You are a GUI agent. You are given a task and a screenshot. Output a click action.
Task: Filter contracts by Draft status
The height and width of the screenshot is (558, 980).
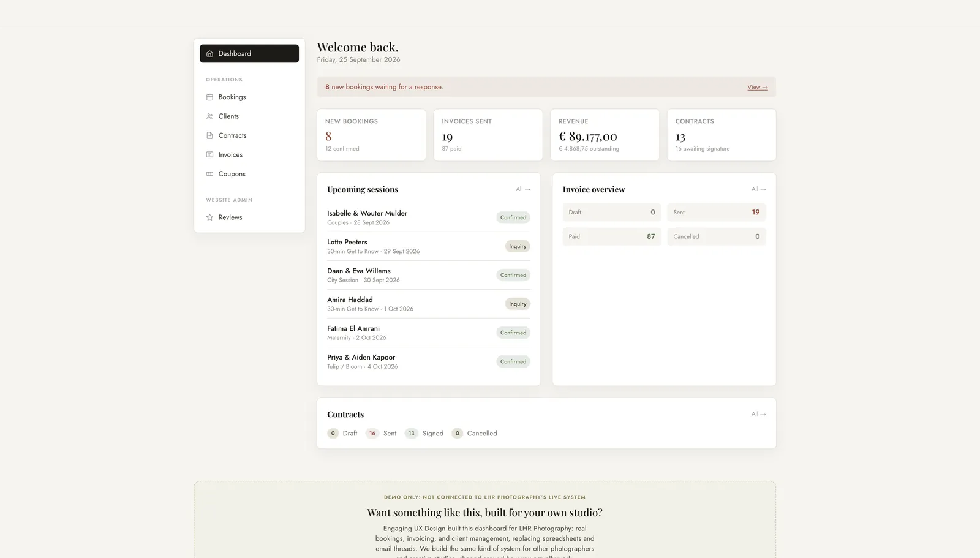point(342,433)
